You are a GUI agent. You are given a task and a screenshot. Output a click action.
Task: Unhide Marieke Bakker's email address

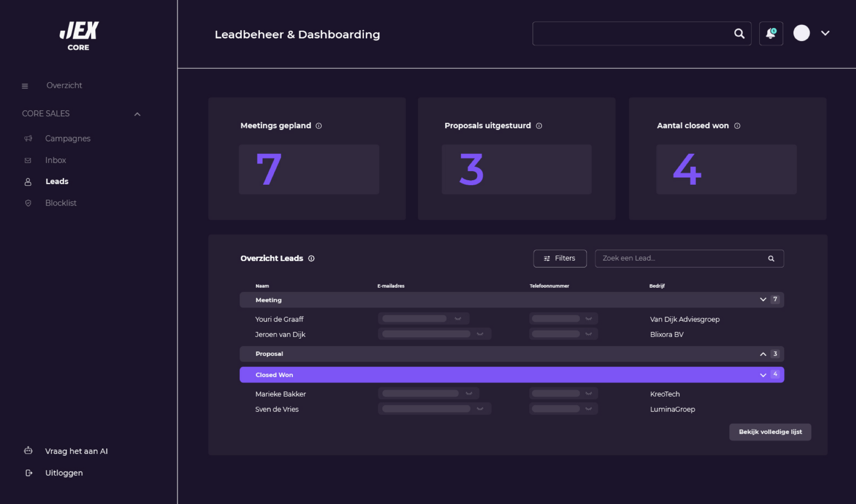click(x=469, y=394)
